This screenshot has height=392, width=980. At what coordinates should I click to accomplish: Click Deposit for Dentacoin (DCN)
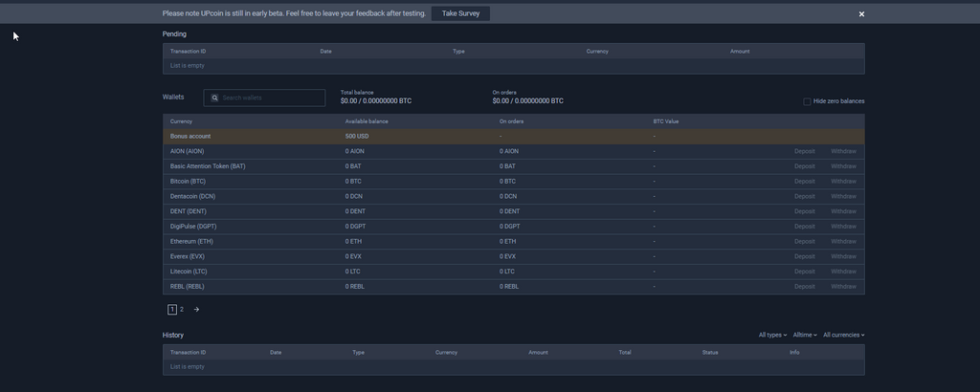click(x=804, y=196)
